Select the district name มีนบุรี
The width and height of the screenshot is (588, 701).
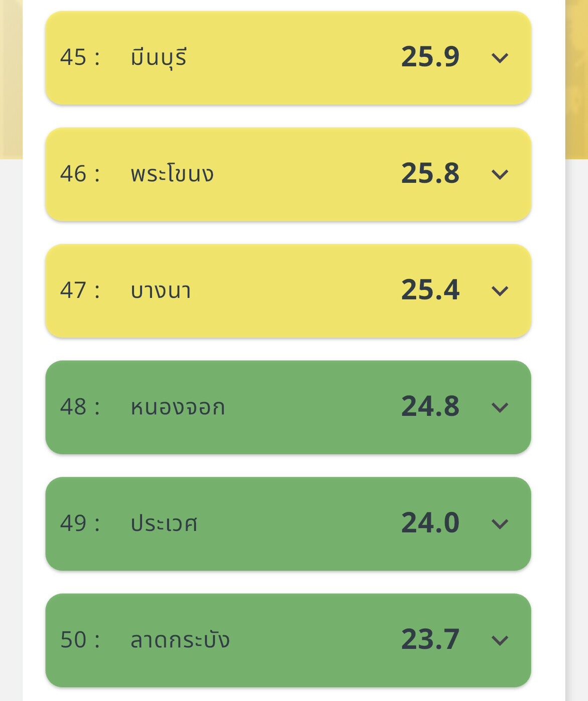tap(159, 57)
